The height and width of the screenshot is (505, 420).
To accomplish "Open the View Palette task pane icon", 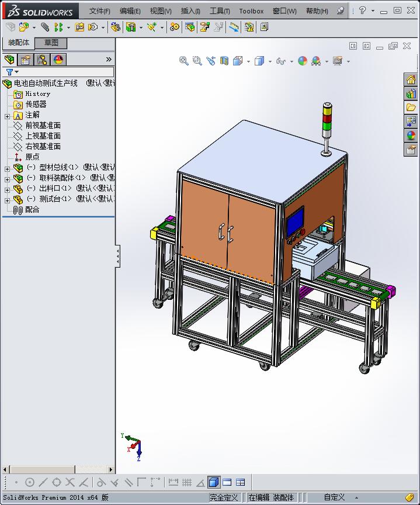I will pyautogui.click(x=411, y=122).
